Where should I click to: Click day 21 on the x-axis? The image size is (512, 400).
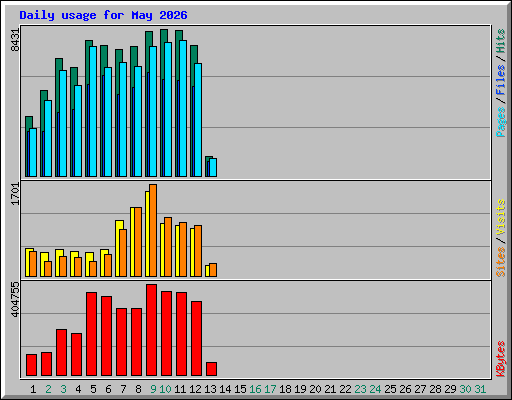coord(330,389)
